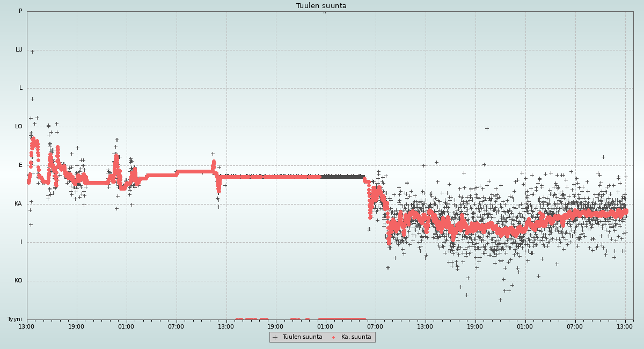Image resolution: width=644 pixels, height=349 pixels.
Task: Click the 'P' label on y-axis
Action: (x=20, y=11)
